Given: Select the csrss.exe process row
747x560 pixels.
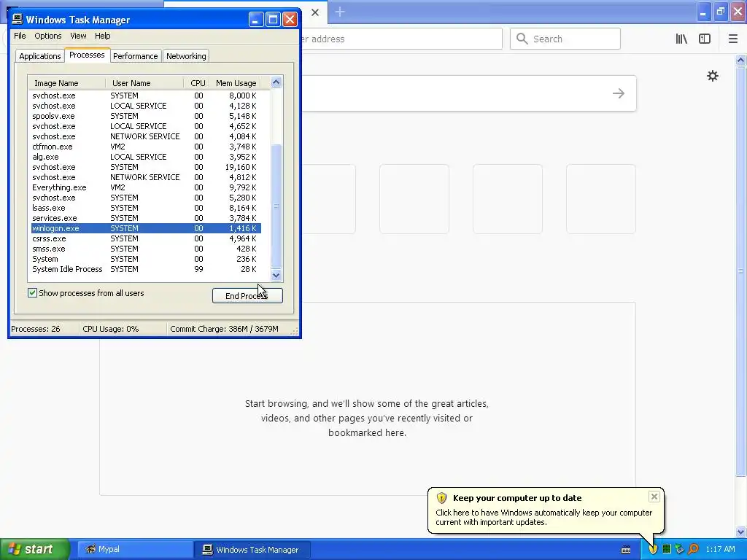Looking at the screenshot, I should click(146, 238).
